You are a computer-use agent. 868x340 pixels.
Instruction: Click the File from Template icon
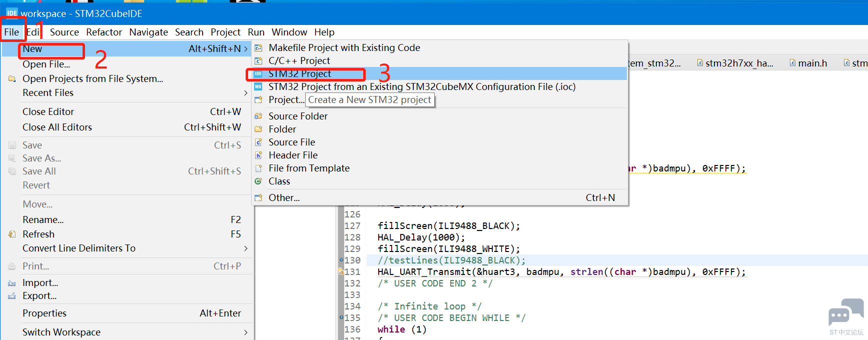point(258,168)
